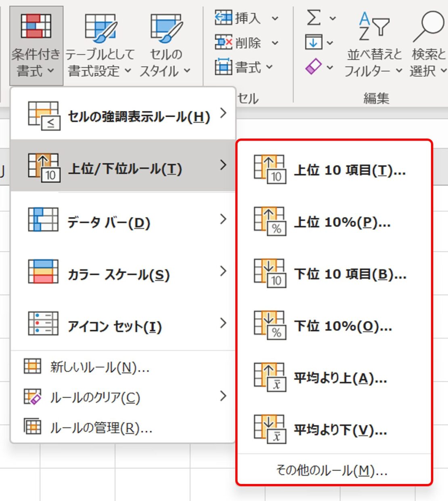Screen dimensions: 448x501
Task: Click the 上位 10% submenu icon
Action: tap(270, 221)
